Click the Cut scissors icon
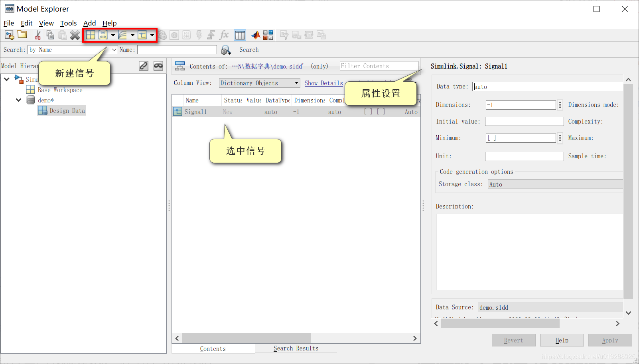Viewport: 639px width, 364px height. (37, 35)
